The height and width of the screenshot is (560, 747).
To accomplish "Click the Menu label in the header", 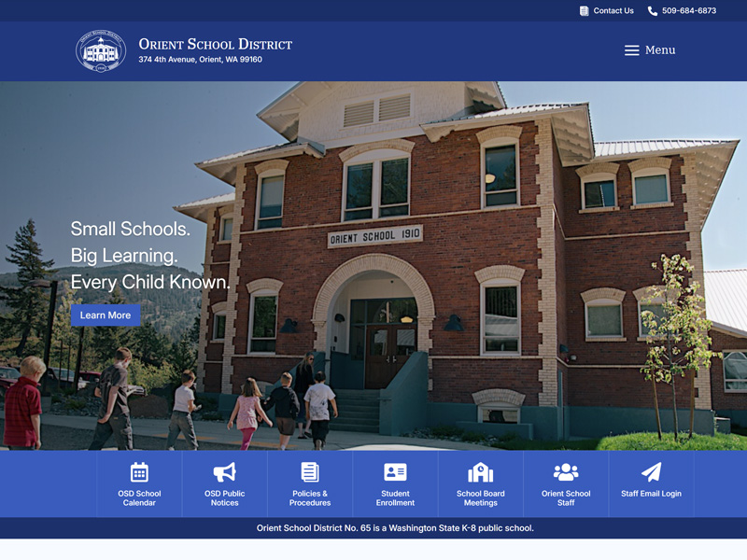I will (660, 50).
